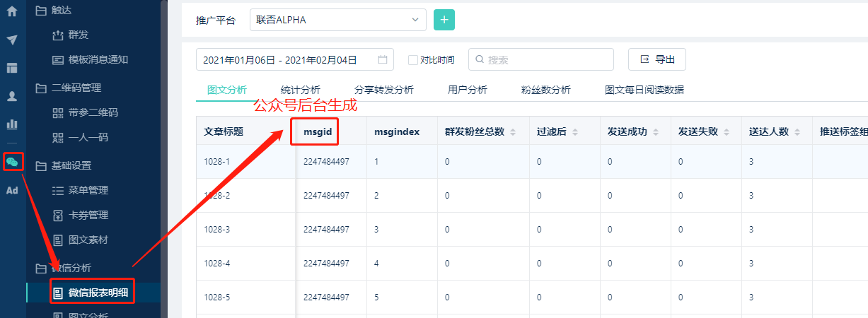Switch to the 图文分析 tab
The height and width of the screenshot is (318, 868).
point(227,90)
